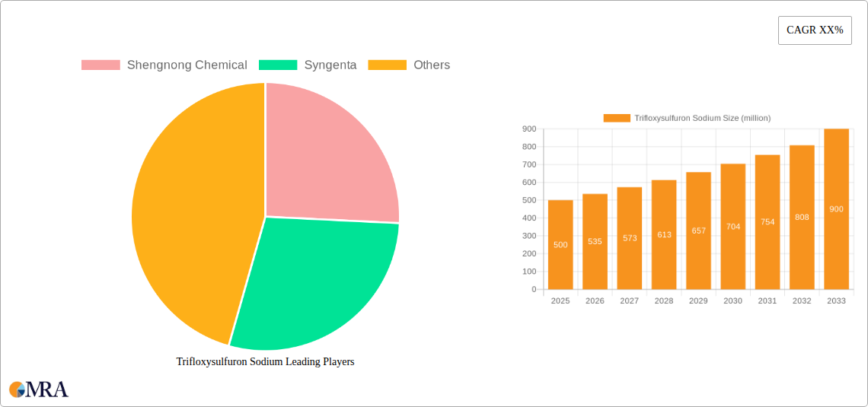Toggle Syngenta green legend swatch
Screen dimensions: 868x407
[278, 65]
